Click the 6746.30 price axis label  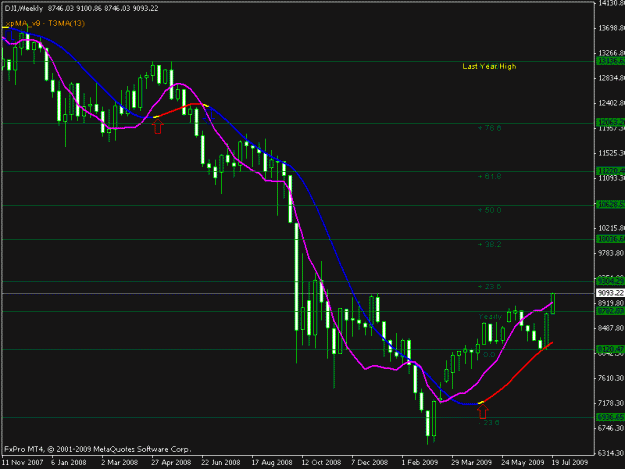[611, 428]
